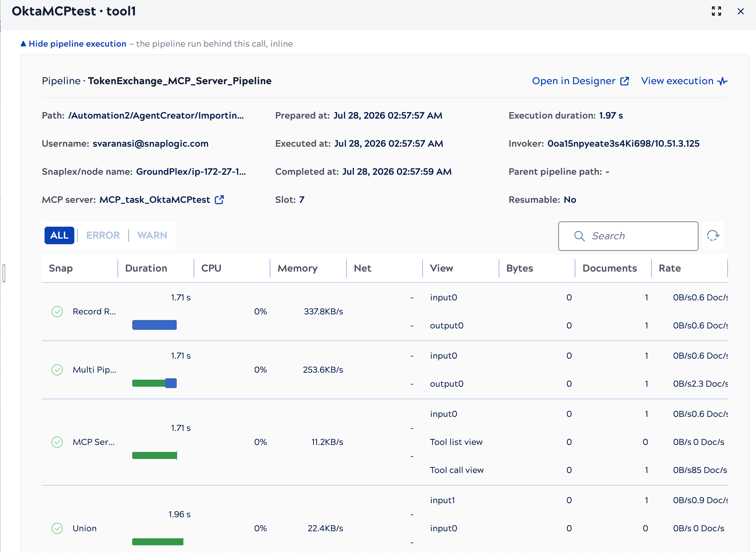The image size is (756, 553).
Task: Select the ALL filter tab
Action: pos(59,235)
